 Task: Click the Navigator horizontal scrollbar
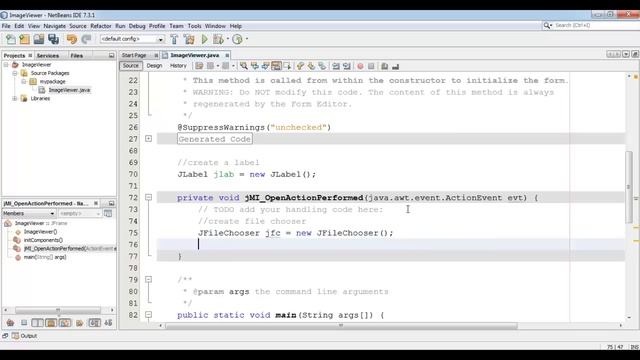coord(58,310)
